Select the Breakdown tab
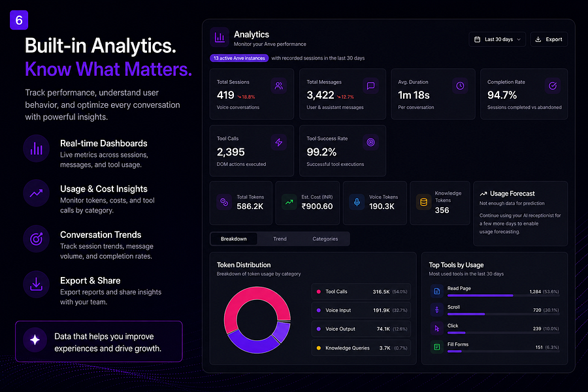 [234, 239]
